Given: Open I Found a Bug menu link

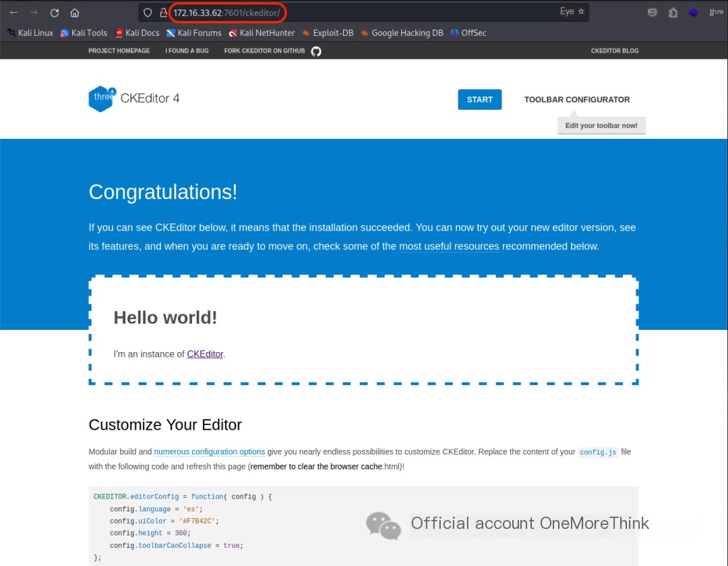Looking at the screenshot, I should (187, 51).
